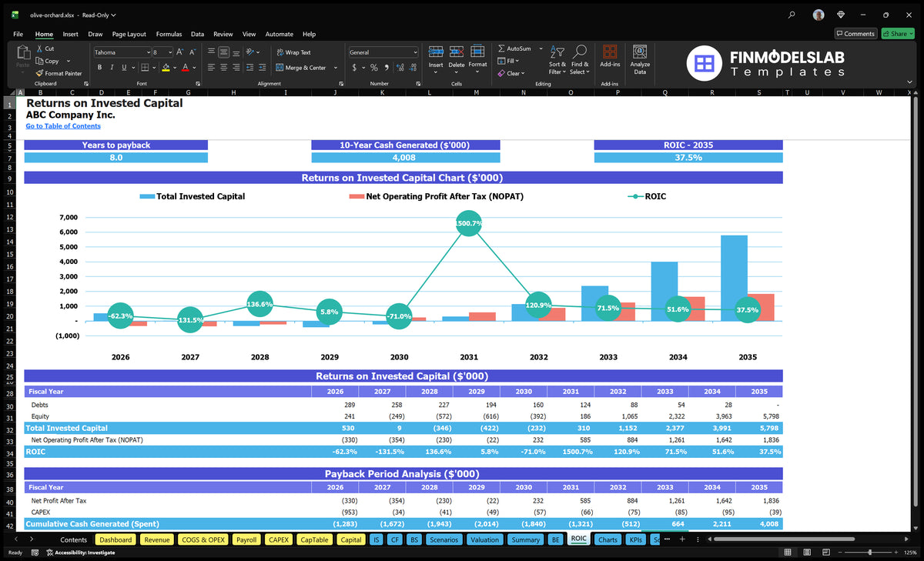This screenshot has width=924, height=561.
Task: Switch to the Page Layout tab
Action: coord(129,34)
